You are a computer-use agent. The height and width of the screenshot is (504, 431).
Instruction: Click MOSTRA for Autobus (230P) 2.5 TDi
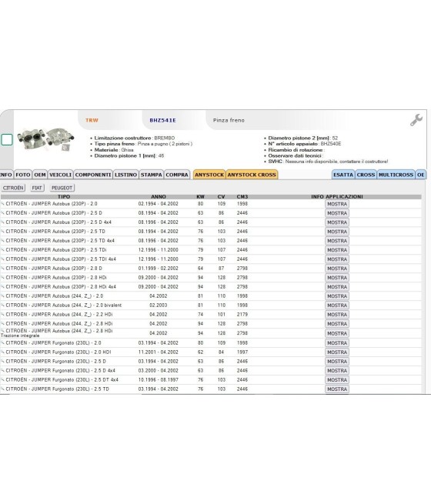[x=337, y=250]
